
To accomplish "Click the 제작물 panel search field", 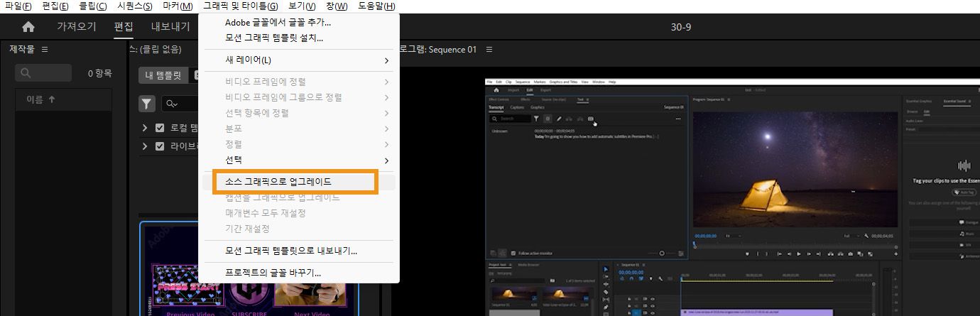I will point(43,72).
